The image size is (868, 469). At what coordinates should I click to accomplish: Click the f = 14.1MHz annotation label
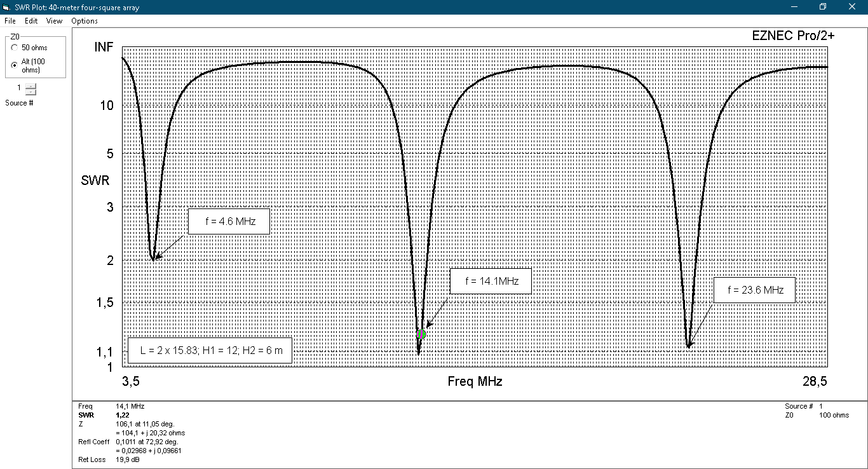(x=490, y=282)
